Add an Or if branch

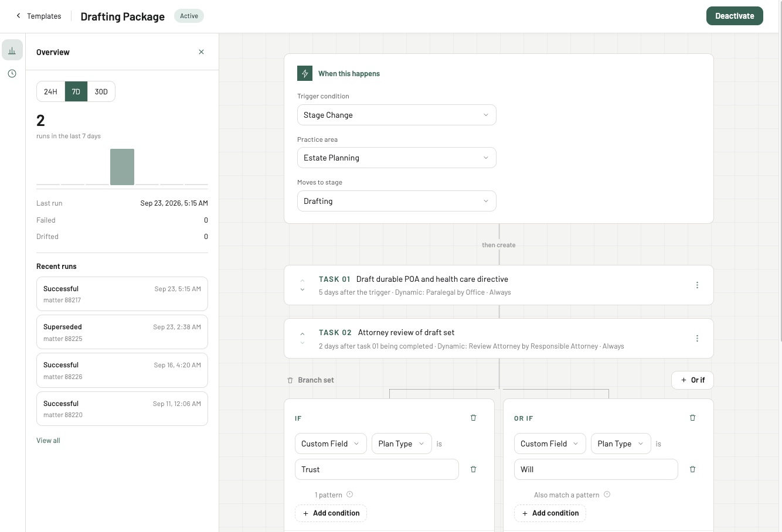[692, 380]
